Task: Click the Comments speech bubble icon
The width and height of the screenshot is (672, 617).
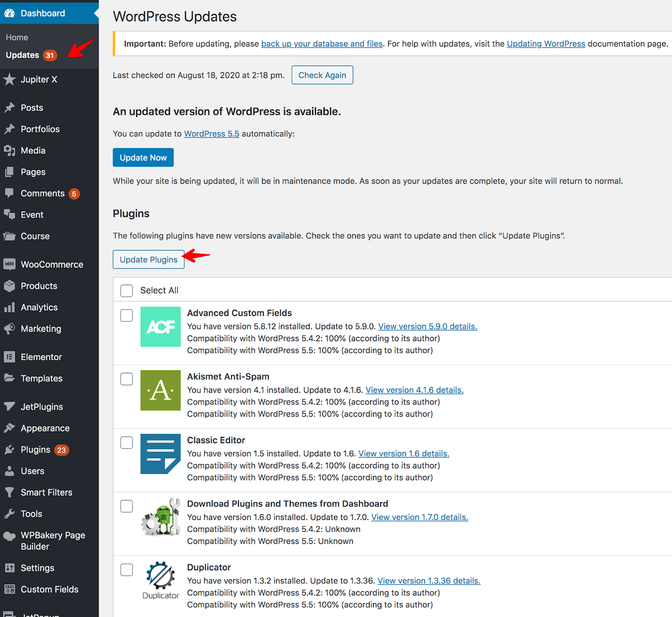Action: click(x=10, y=193)
